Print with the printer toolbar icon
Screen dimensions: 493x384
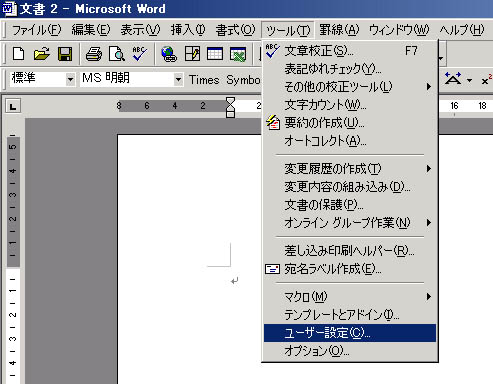point(94,54)
